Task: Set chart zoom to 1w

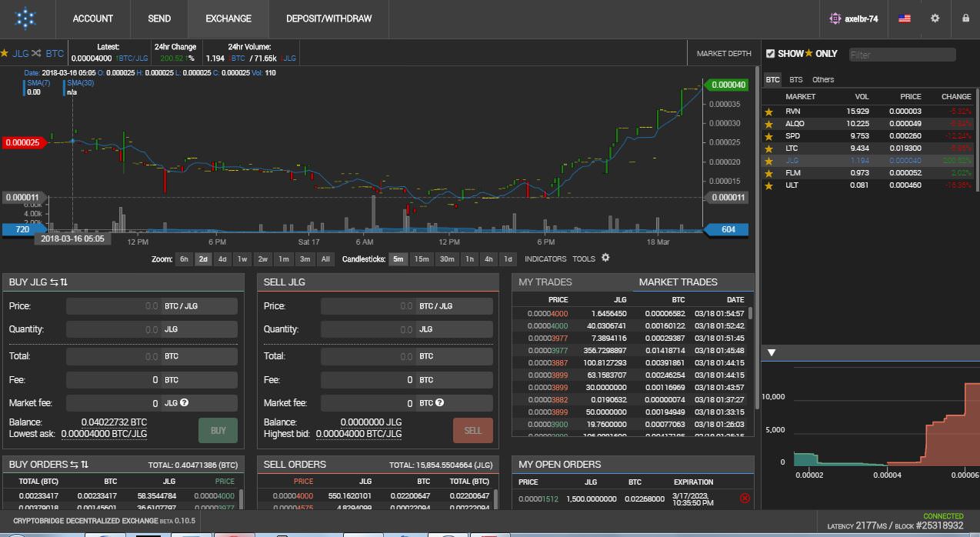Action: tap(242, 259)
